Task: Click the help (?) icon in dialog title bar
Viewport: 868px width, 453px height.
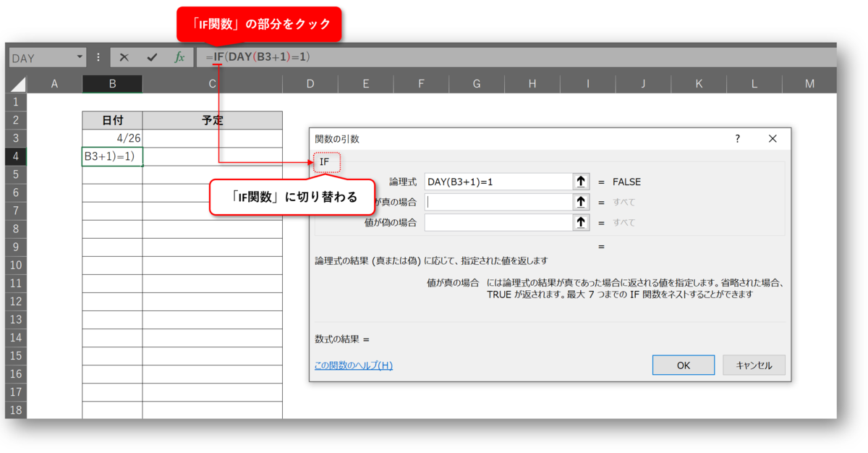Action: point(737,138)
